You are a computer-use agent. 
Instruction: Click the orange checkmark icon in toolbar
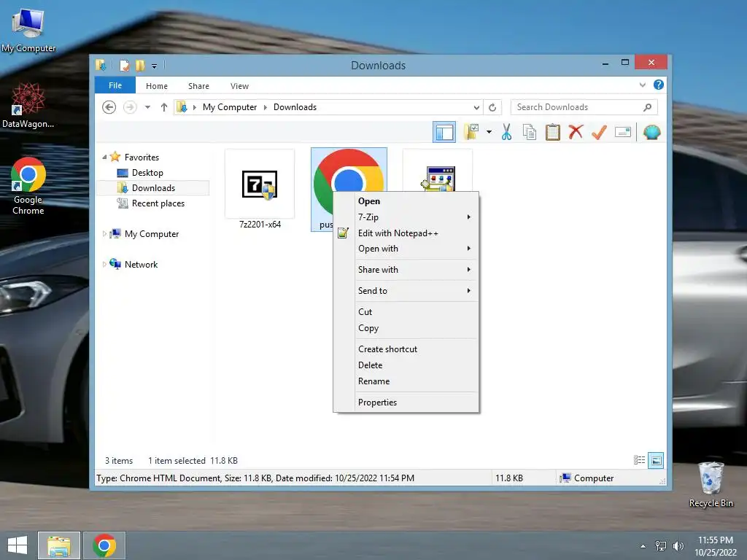599,132
